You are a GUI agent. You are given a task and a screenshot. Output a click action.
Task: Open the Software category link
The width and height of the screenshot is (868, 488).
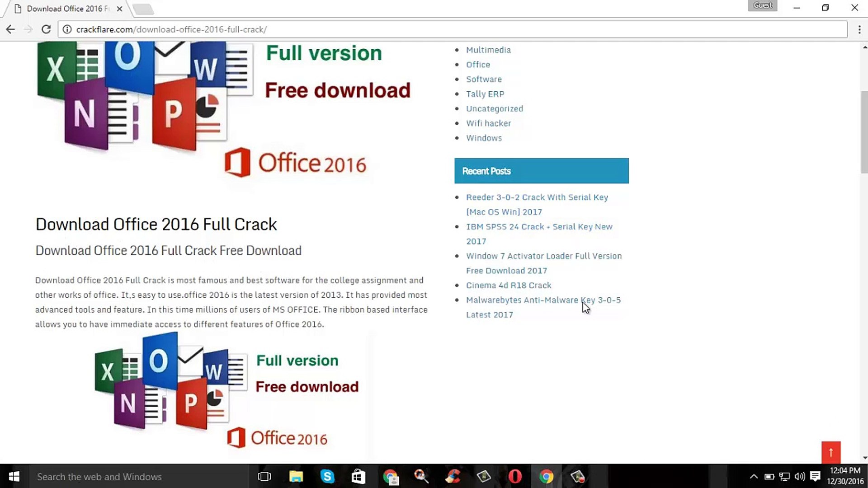pos(484,80)
